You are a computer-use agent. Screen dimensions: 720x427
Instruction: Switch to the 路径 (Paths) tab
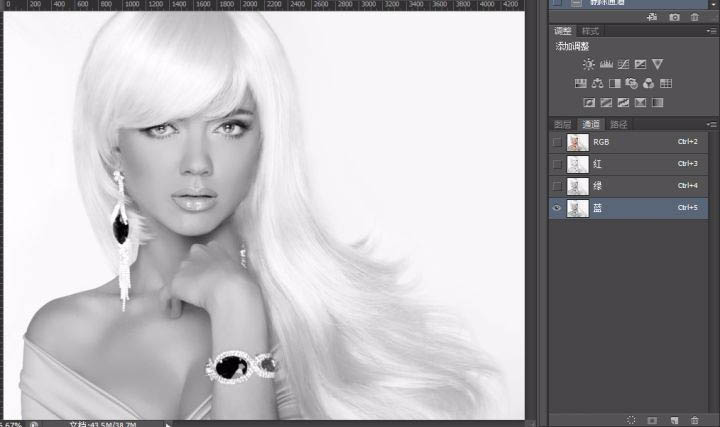click(x=619, y=124)
